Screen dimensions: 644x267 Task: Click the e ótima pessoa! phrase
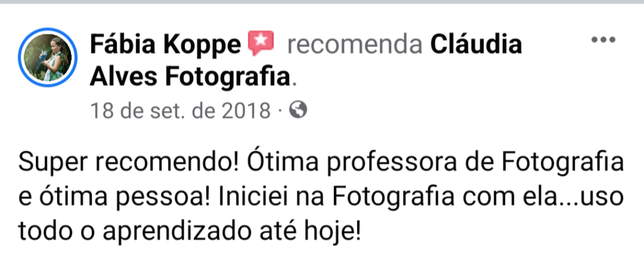115,197
